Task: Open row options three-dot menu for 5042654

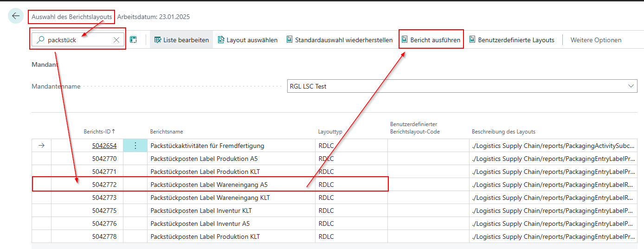Action: click(x=135, y=146)
